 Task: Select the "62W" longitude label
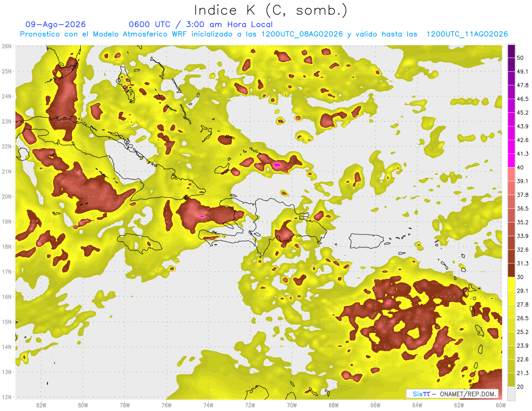click(459, 405)
